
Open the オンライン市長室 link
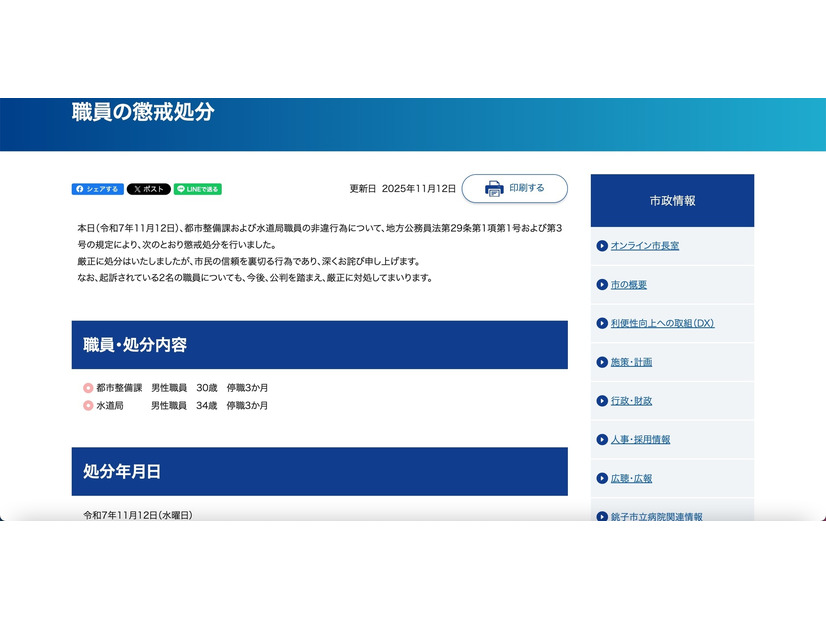click(644, 246)
